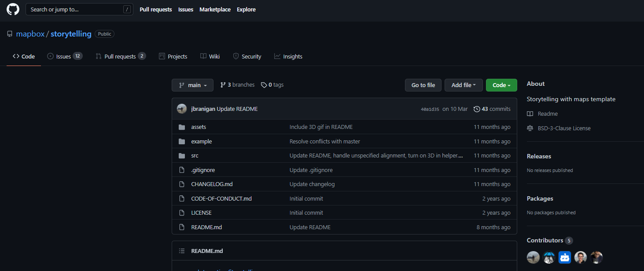Click the README.md table of contents icon
The height and width of the screenshot is (271, 644).
pos(182,251)
